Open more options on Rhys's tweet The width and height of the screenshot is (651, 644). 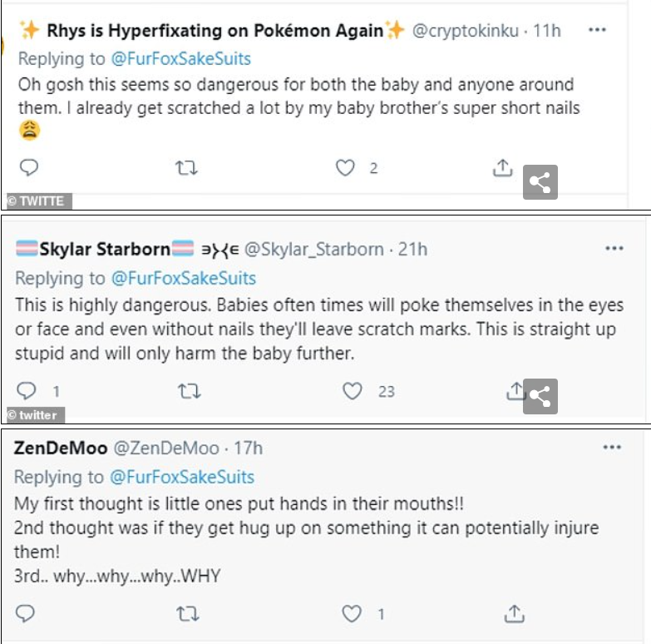click(x=597, y=31)
